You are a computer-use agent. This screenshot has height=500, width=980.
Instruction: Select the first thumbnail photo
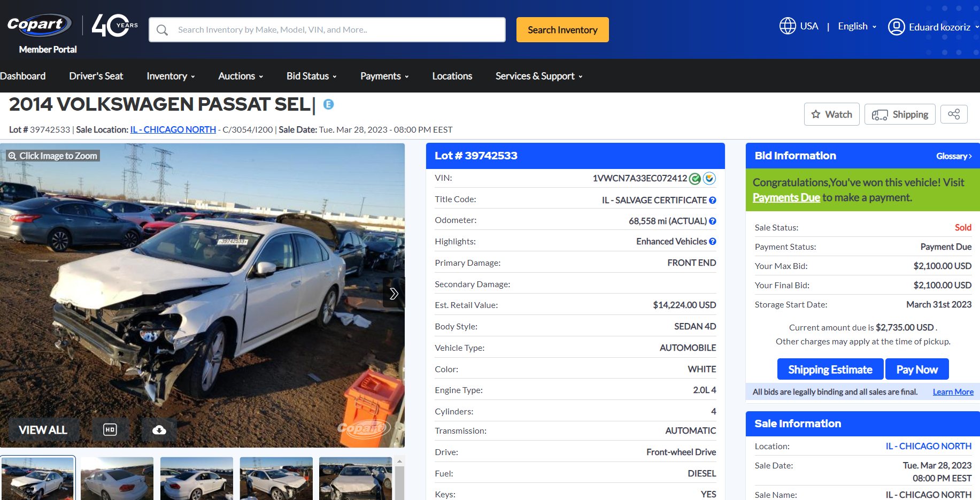37,479
